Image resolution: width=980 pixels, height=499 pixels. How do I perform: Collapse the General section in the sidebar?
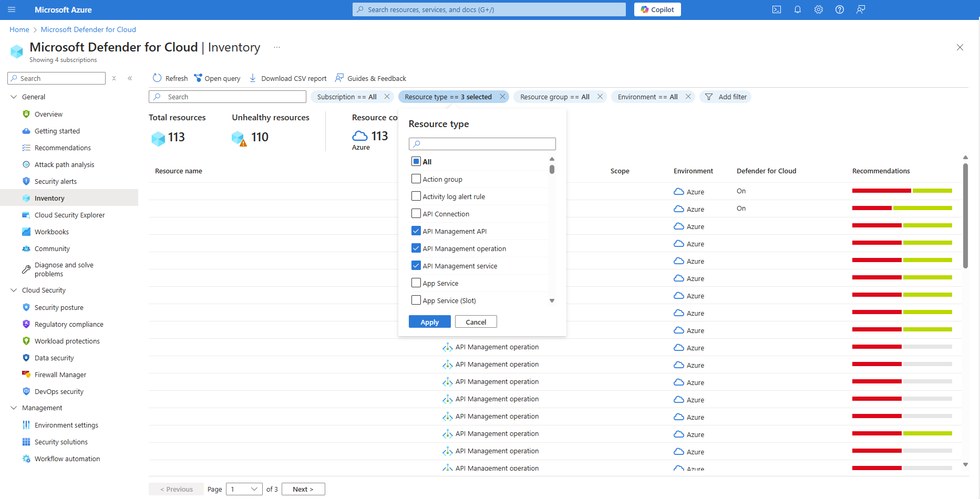(14, 97)
